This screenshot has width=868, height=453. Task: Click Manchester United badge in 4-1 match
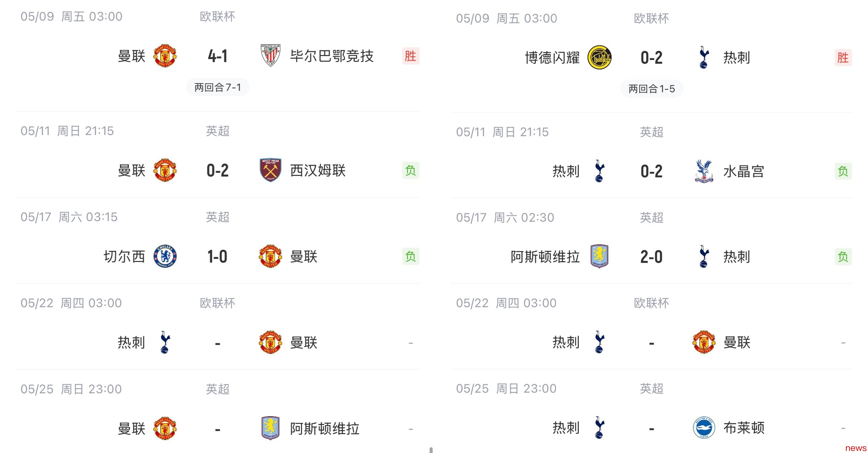pyautogui.click(x=165, y=55)
